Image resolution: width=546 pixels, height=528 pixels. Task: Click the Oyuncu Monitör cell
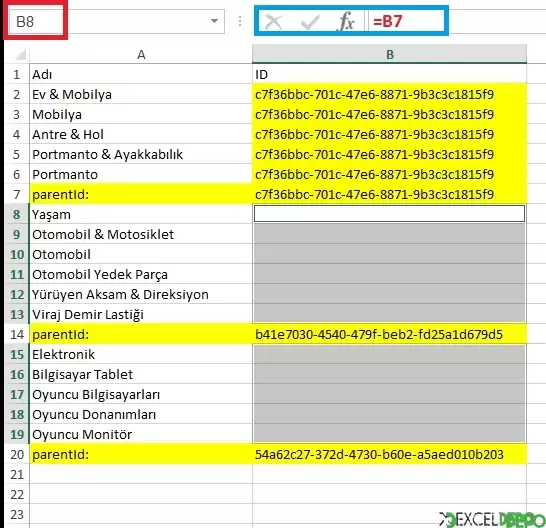click(141, 435)
